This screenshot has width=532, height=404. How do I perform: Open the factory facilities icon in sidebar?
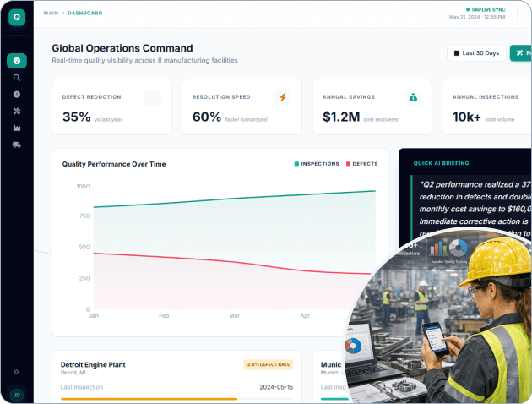click(x=17, y=128)
